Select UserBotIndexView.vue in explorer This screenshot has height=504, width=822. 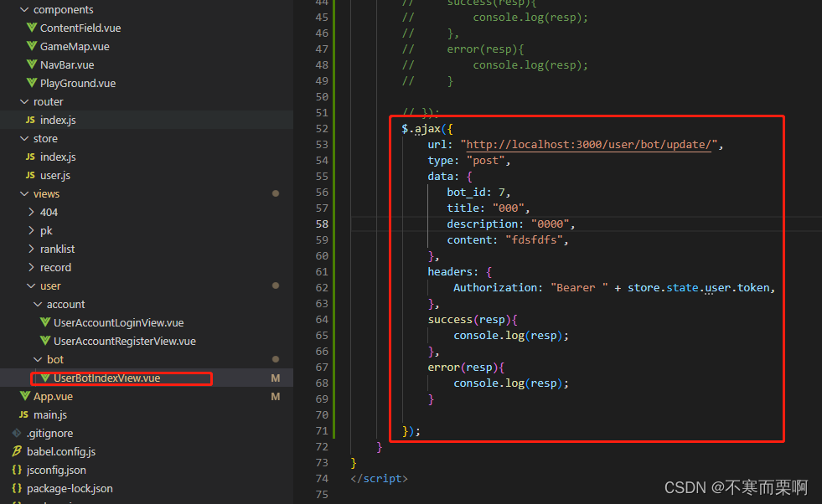coord(107,378)
